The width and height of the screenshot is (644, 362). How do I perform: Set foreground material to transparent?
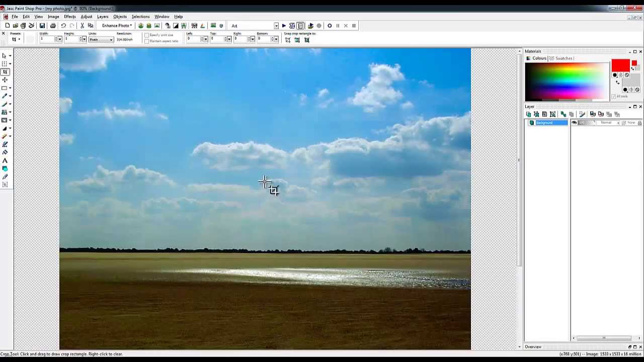pyautogui.click(x=627, y=75)
